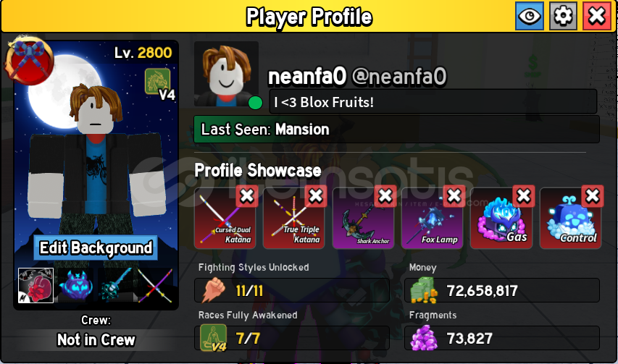
Task: Select the Fox Lamp showcase item
Action: (x=432, y=219)
